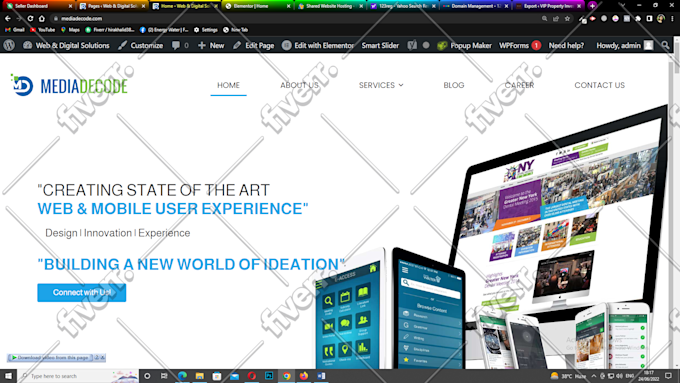The image size is (680, 383).
Task: Click the MediaDecode logo
Action: [x=69, y=85]
